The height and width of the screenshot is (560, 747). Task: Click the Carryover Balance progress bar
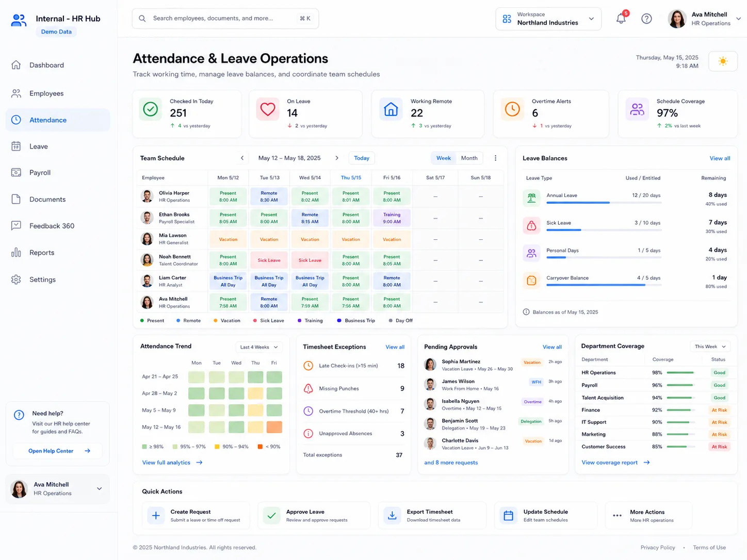604,285
